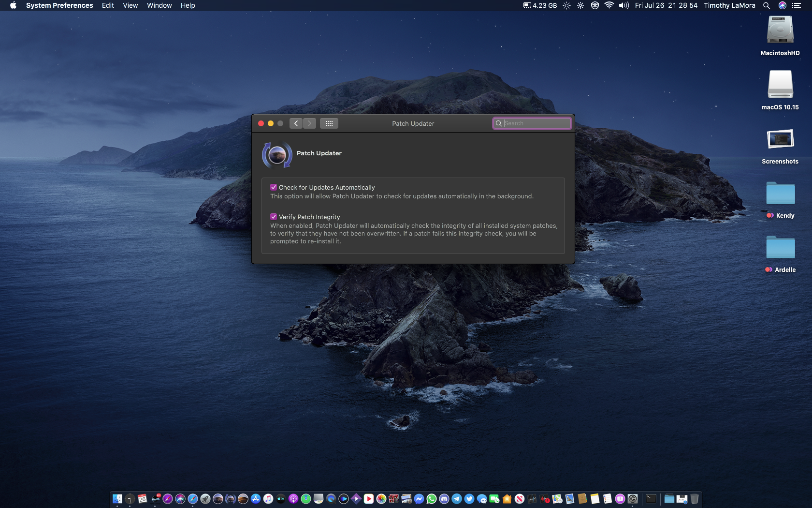Open Stocks from the Dock
The width and height of the screenshot is (812, 508).
coord(532,499)
